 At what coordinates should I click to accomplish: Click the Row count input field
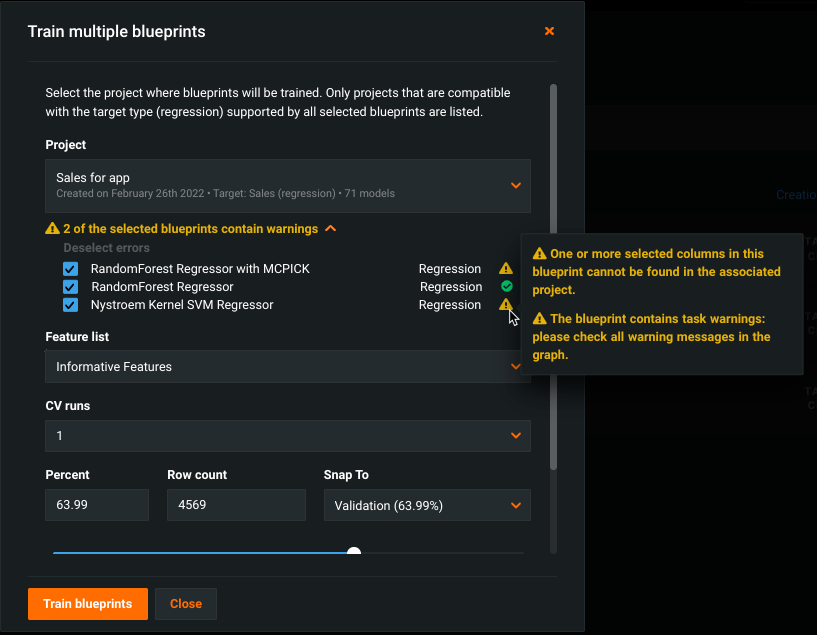point(236,505)
